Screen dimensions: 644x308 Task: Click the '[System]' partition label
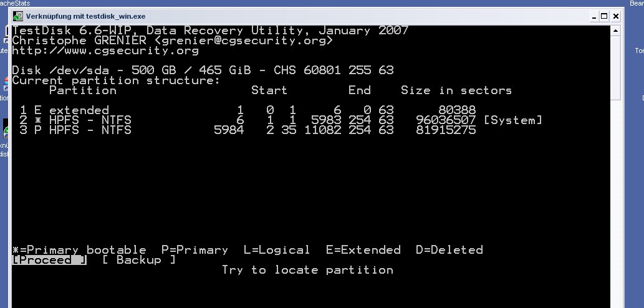pyautogui.click(x=513, y=120)
